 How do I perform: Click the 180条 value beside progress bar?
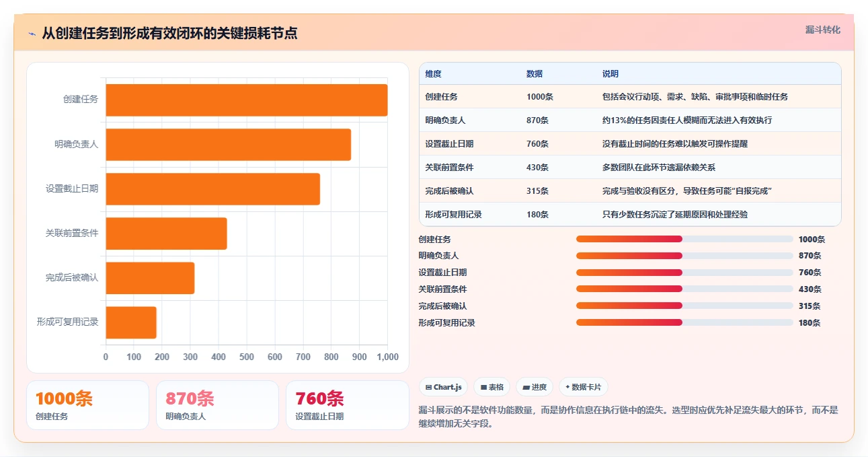tap(810, 323)
